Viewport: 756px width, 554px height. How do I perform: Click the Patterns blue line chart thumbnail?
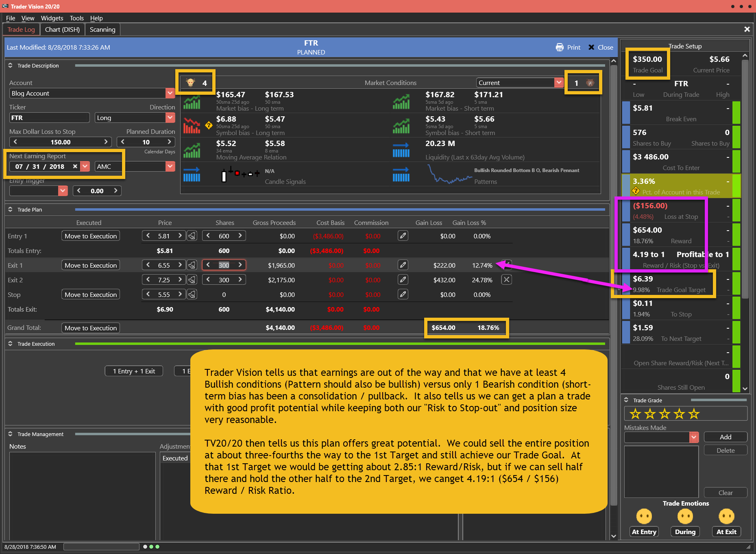click(x=449, y=175)
